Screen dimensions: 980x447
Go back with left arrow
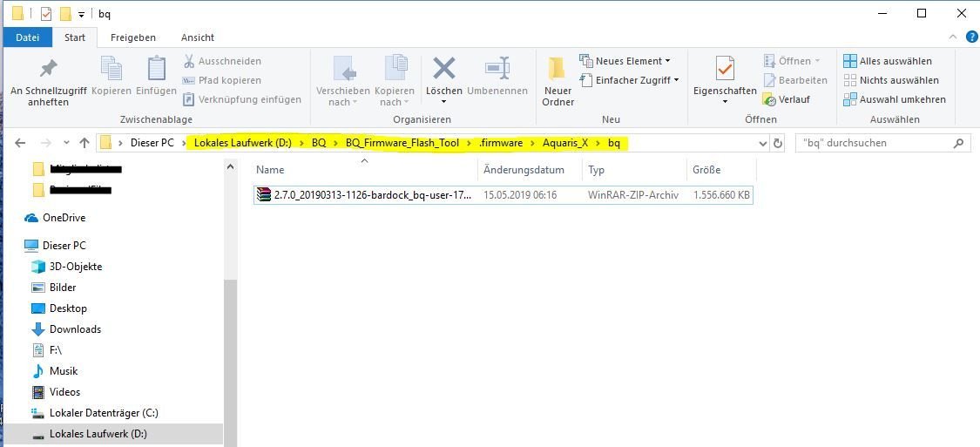pos(20,143)
